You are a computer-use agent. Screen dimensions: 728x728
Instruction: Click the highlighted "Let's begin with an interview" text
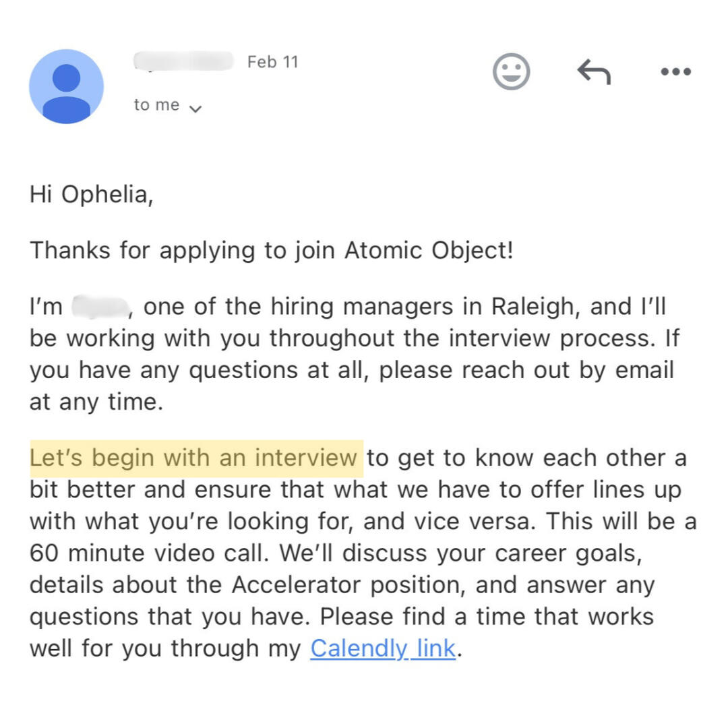click(194, 458)
